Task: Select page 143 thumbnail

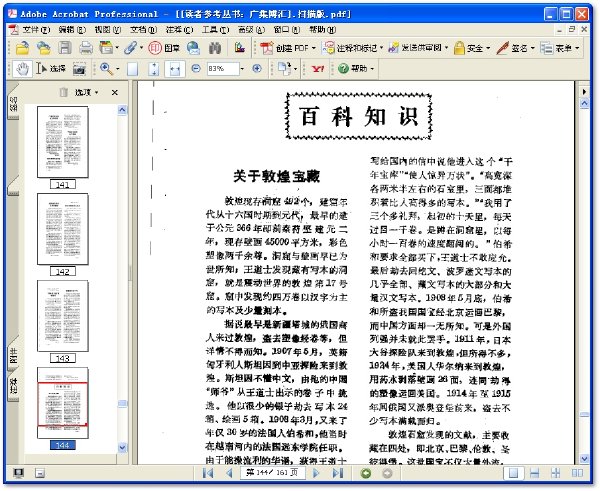Action: [63, 316]
